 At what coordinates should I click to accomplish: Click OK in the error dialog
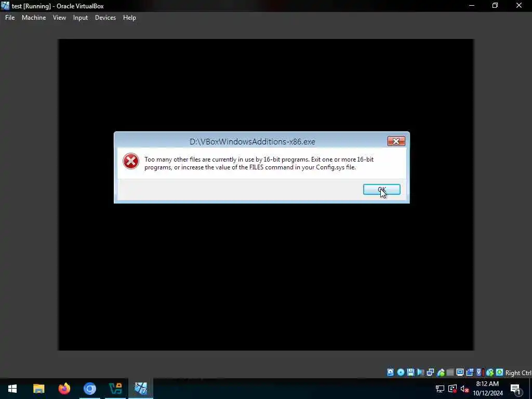[382, 190]
